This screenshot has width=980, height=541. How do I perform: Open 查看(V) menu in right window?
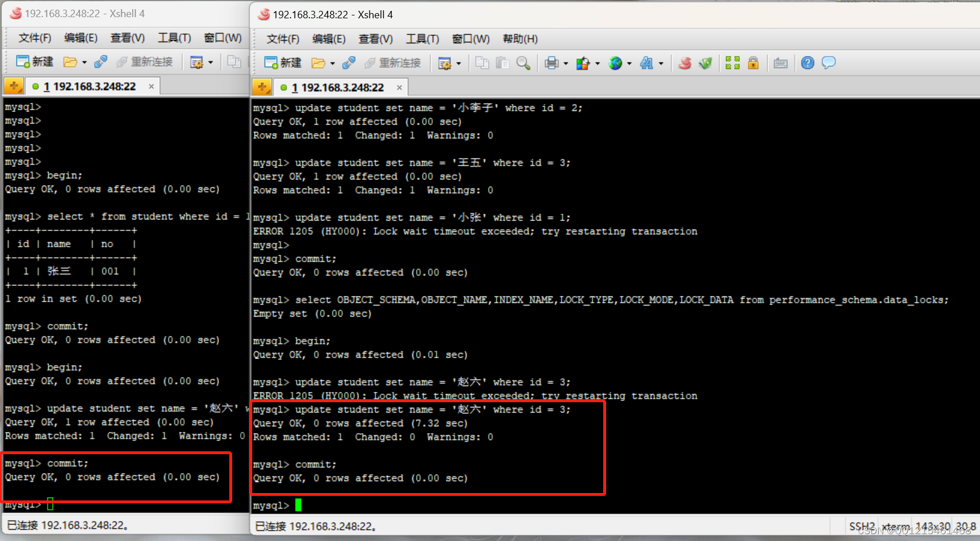[x=376, y=39]
